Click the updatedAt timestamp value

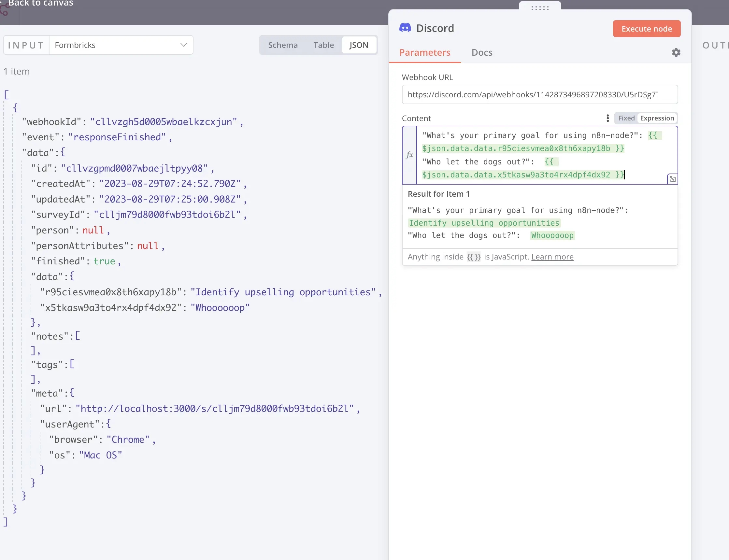point(170,200)
